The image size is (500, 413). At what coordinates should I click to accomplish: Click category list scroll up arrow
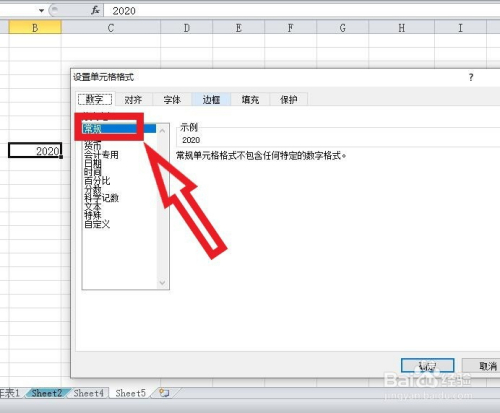pos(162,131)
